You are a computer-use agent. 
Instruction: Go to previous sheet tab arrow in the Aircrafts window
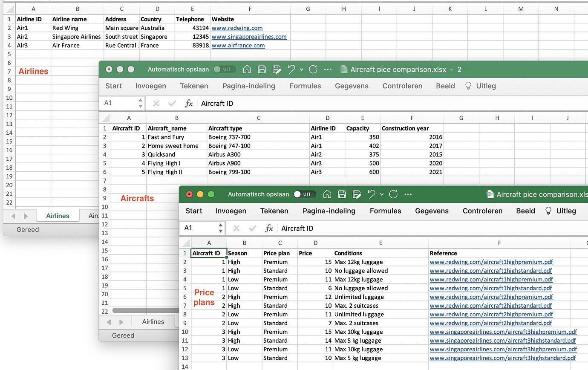[x=109, y=322]
